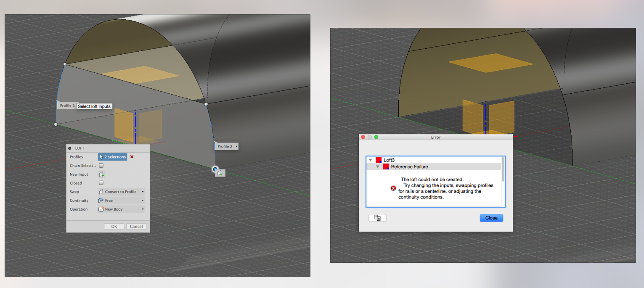The height and width of the screenshot is (288, 644).
Task: Copy error details with the copy button
Action: pos(377,218)
